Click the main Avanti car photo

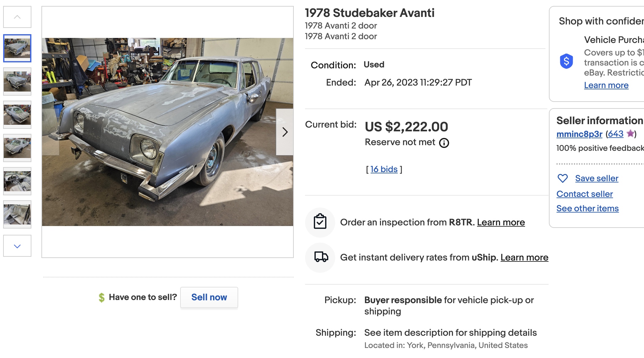[x=168, y=132]
